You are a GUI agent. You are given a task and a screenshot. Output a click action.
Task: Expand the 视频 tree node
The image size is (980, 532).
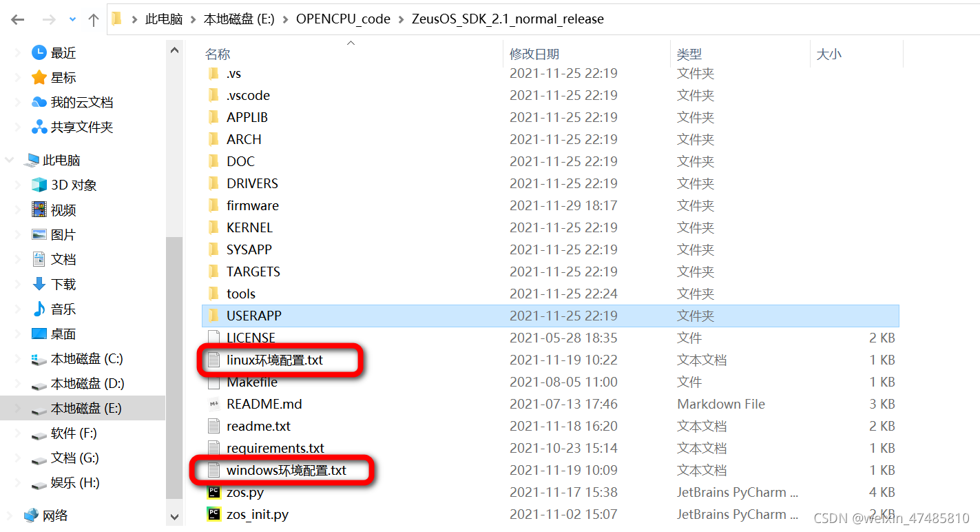18,210
